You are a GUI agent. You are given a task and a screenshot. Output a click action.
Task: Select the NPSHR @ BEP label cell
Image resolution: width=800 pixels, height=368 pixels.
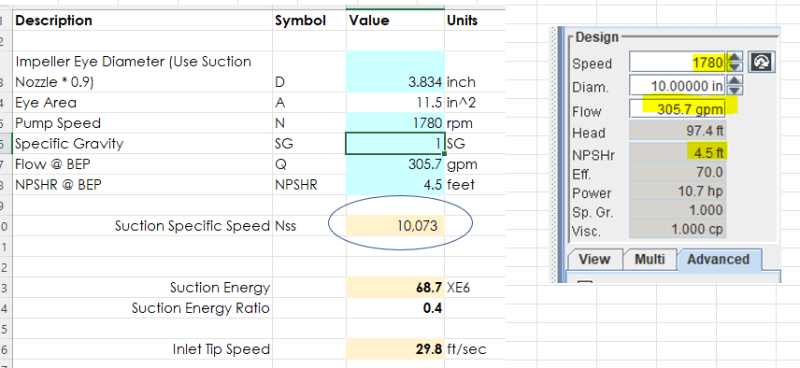pos(142,185)
